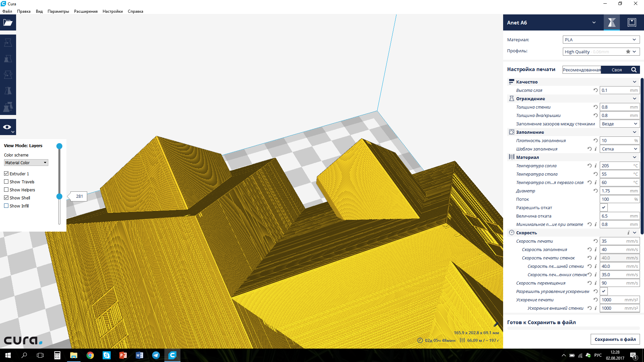Click the nozzle temperature info icon
The image size is (644, 362).
click(x=595, y=166)
